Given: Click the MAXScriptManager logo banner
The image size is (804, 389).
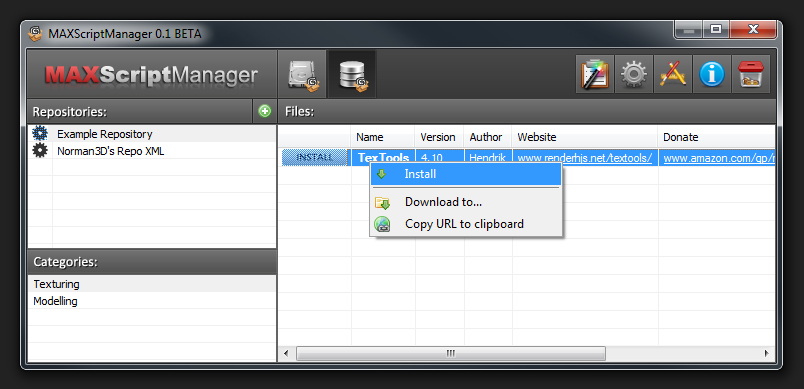Looking at the screenshot, I should 151,74.
